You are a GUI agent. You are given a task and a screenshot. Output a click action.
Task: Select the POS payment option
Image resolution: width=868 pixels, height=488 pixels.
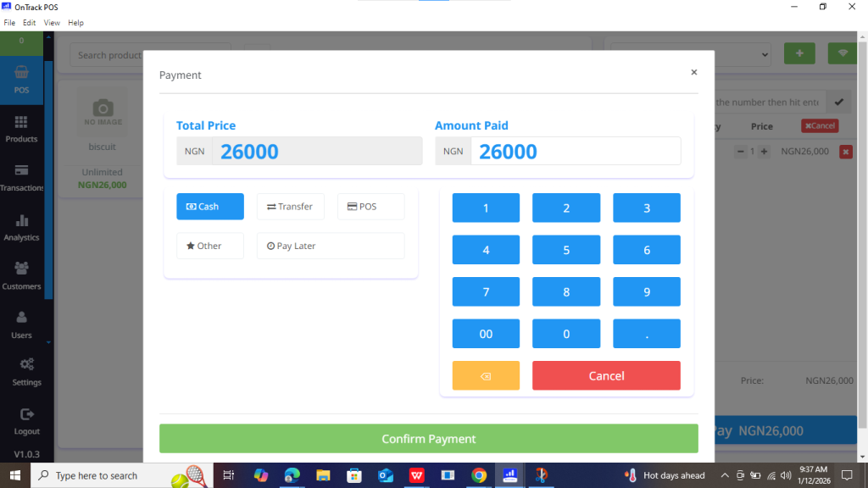370,207
